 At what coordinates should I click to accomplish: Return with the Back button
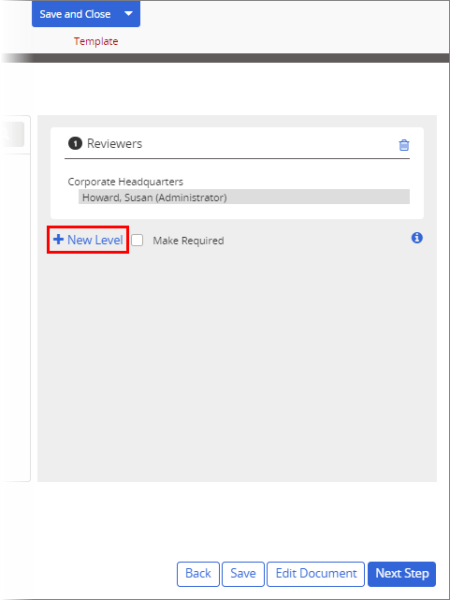[198, 574]
